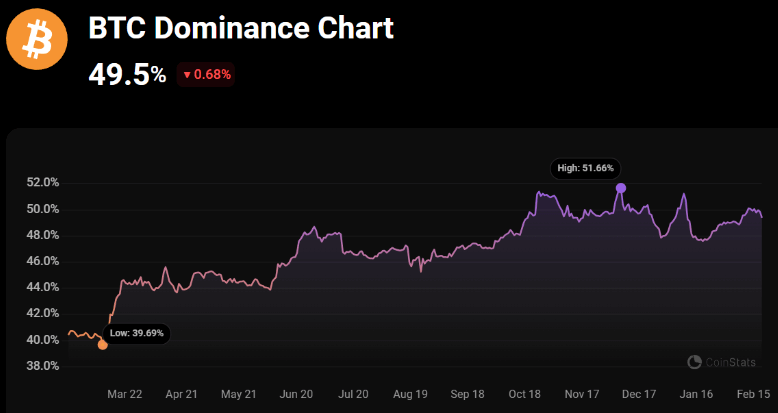
Task: Click the High: 51.66% tooltip label
Action: (x=586, y=168)
